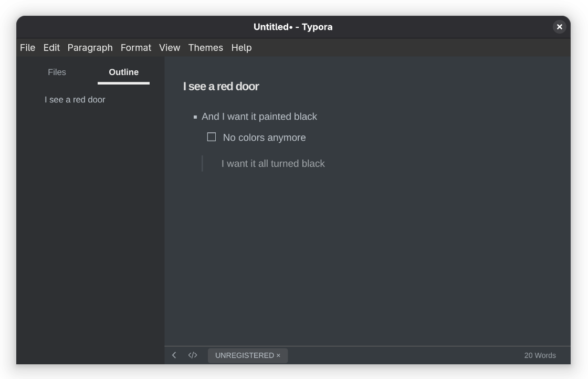The image size is (588, 379).
Task: Jump to 'I see a red door' outline entry
Action: (x=75, y=100)
